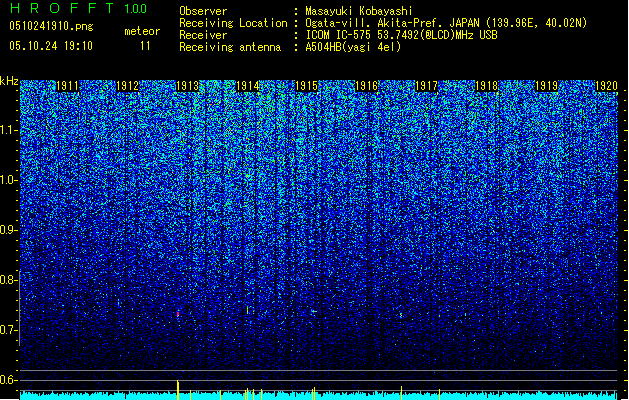Image resolution: width=629 pixels, height=400 pixels.
Task: Click the 'Receiving Location' label
Action: pyautogui.click(x=233, y=23)
